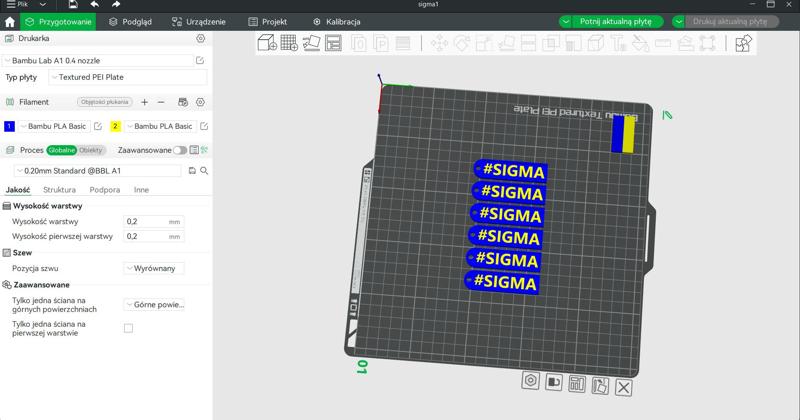
Task: Open filament 1 Bambu PLA Basic dropdown
Action: [x=54, y=126]
